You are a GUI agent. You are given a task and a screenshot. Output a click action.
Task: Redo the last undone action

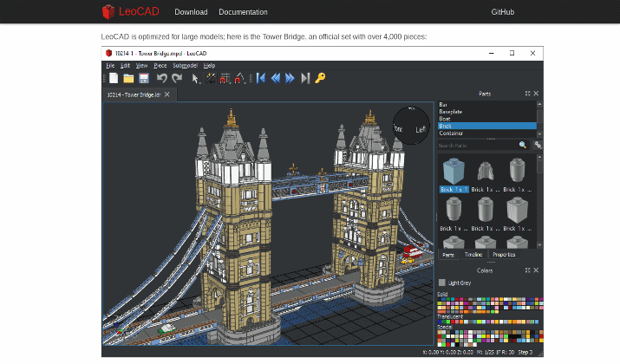click(177, 78)
